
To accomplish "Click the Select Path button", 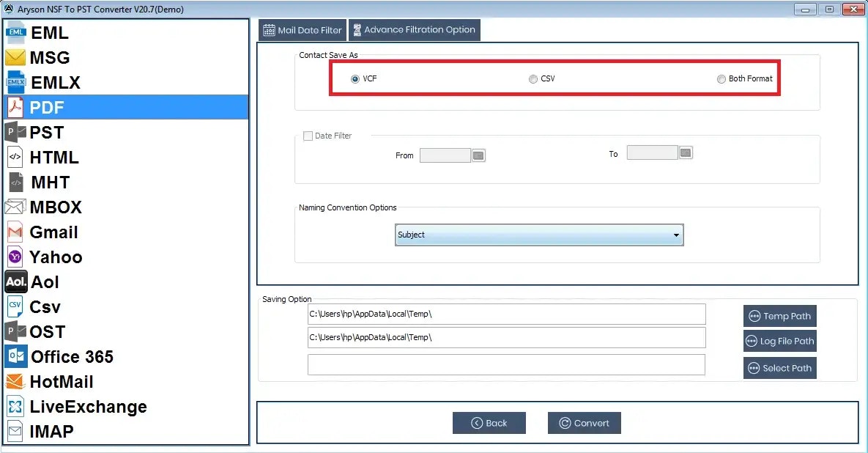I will pos(779,368).
